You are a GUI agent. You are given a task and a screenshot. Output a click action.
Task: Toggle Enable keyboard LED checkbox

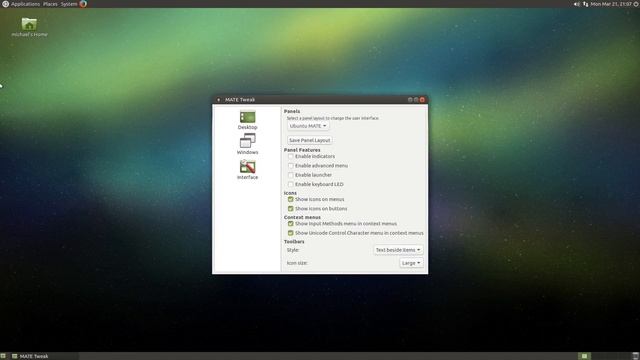(x=291, y=184)
